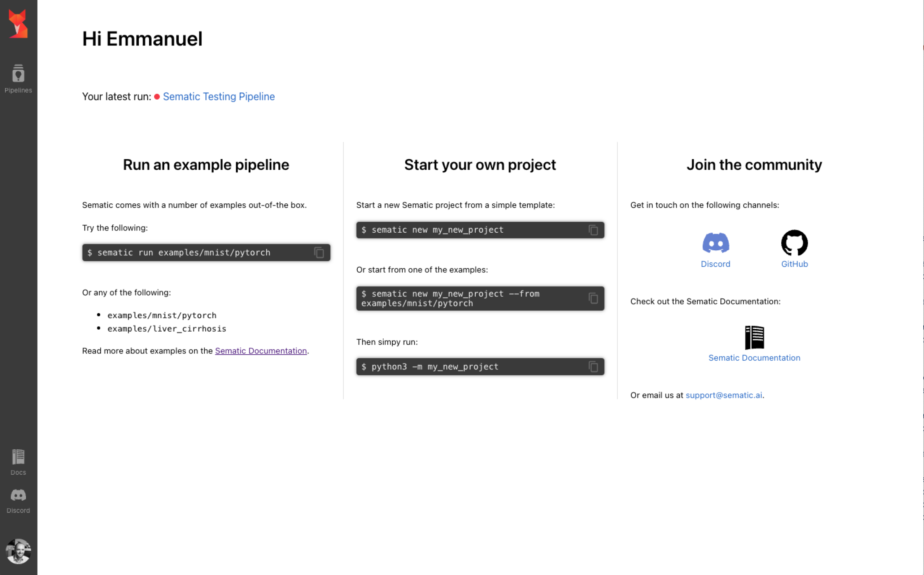
Task: Follow the purple Sematic Documentation link
Action: [x=261, y=351]
